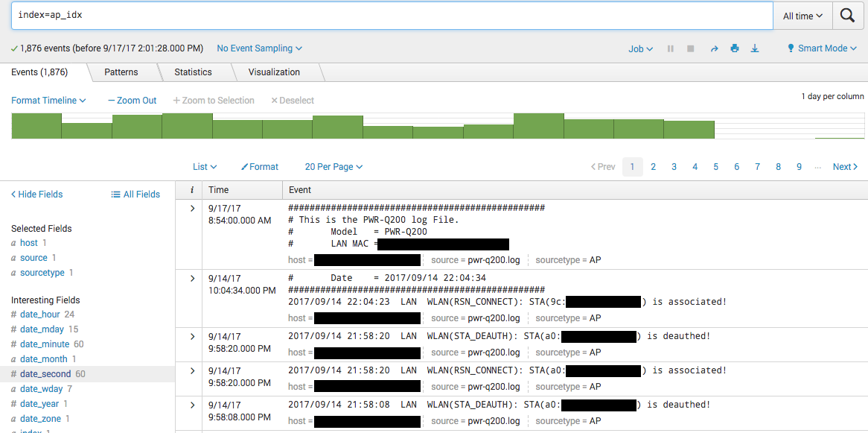Image resolution: width=868 pixels, height=433 pixels.
Task: Run the search with the magnifier icon
Action: click(x=849, y=15)
